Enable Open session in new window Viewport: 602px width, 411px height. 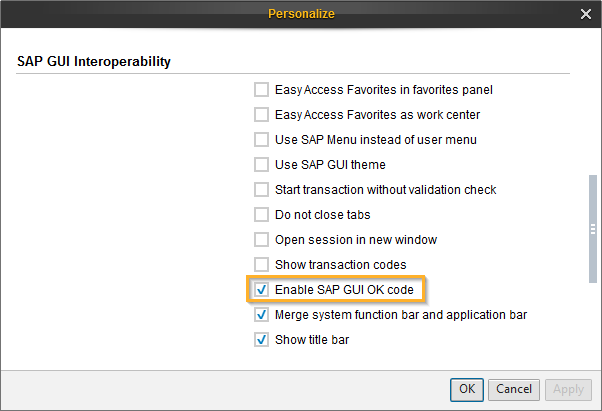coord(262,240)
